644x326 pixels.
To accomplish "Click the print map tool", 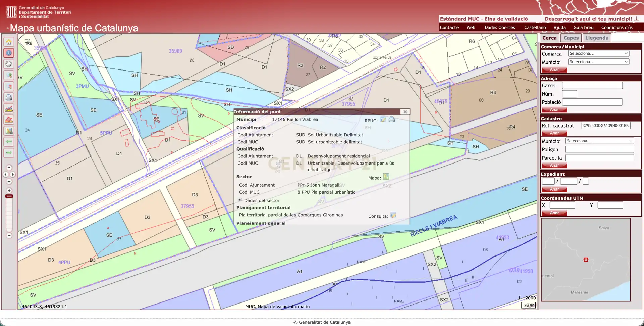I will point(9,97).
